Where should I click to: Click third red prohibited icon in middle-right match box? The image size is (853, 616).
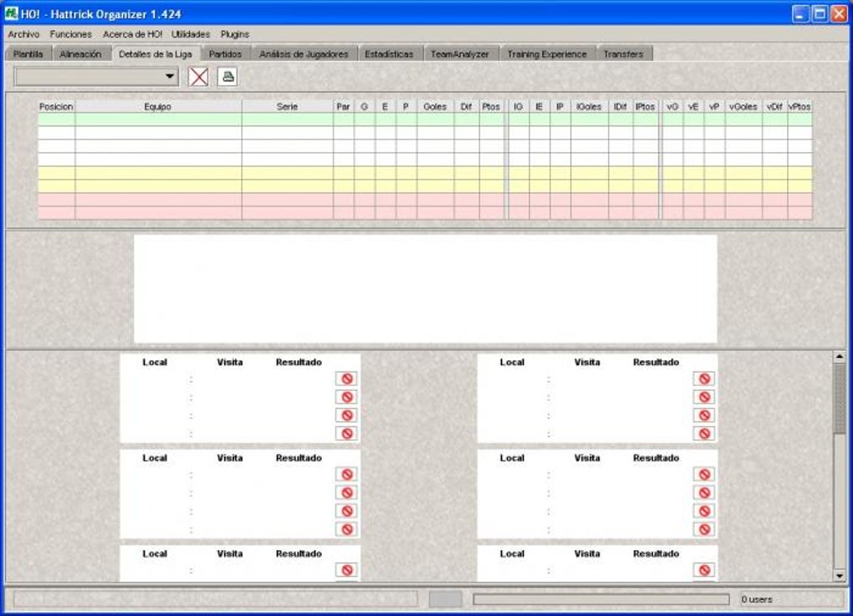[704, 511]
